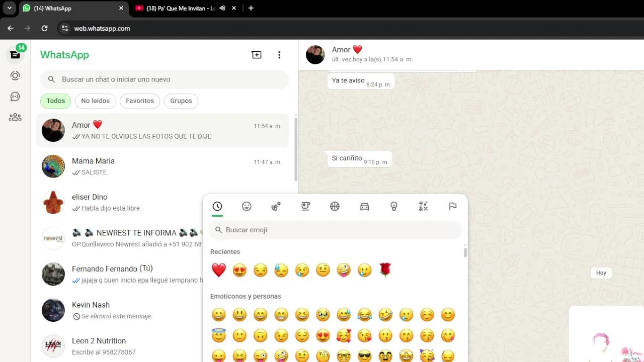
Task: Open the Chats icon with 14 badge
Action: tap(15, 55)
